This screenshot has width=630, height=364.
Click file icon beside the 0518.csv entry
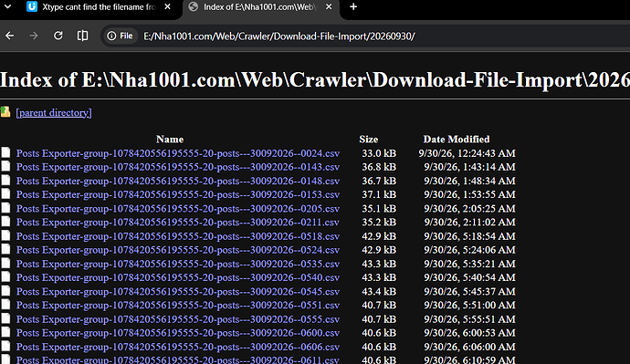(x=5, y=235)
